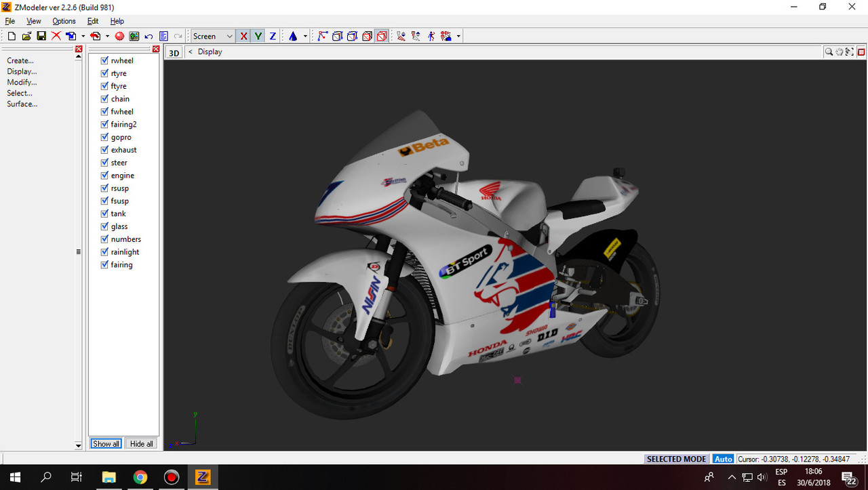Viewport: 868px width, 490px height.
Task: Select the fairing2 object name
Action: coord(124,124)
